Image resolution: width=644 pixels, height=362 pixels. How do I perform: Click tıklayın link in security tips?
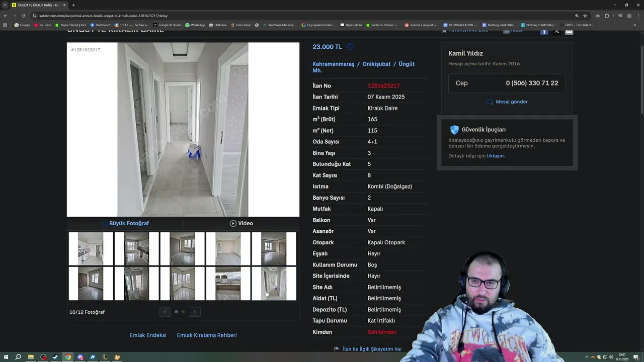coord(495,156)
